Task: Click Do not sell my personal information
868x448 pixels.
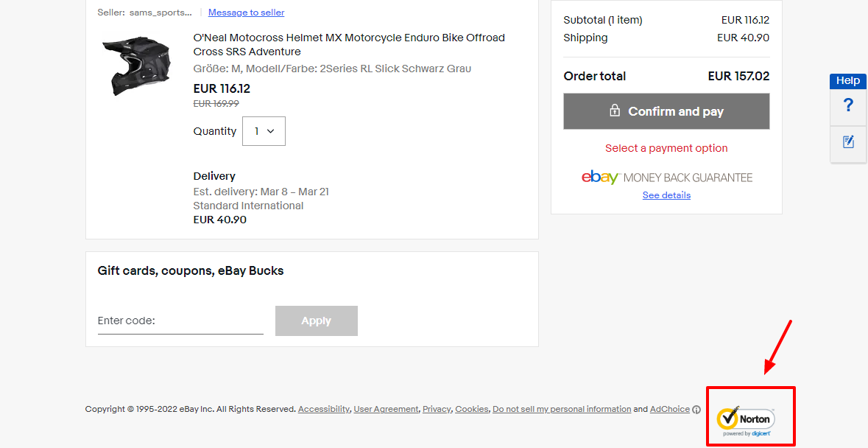Action: click(562, 409)
